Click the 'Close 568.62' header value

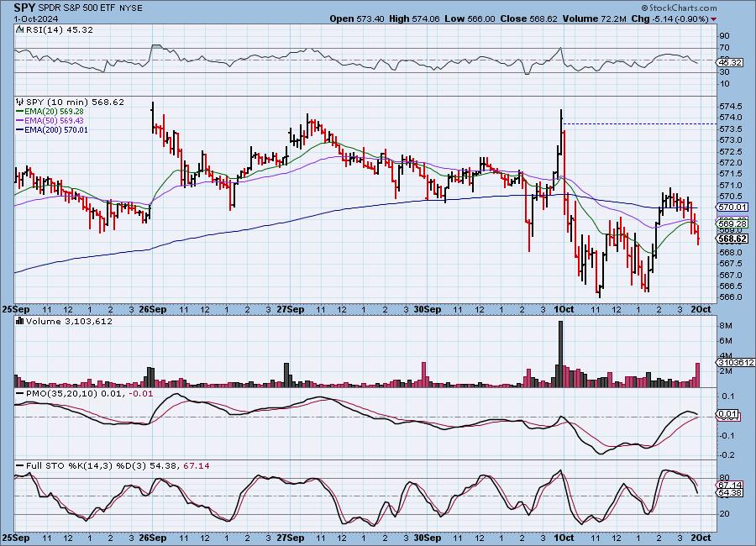coord(528,18)
